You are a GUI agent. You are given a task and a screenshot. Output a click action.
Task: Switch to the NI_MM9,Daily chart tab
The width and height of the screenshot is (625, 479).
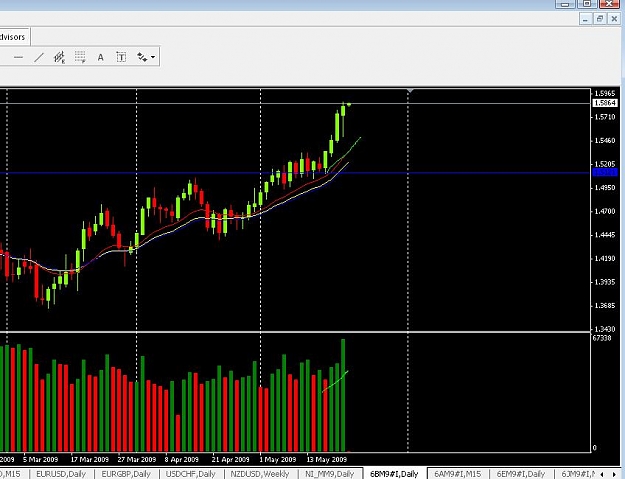pos(330,474)
